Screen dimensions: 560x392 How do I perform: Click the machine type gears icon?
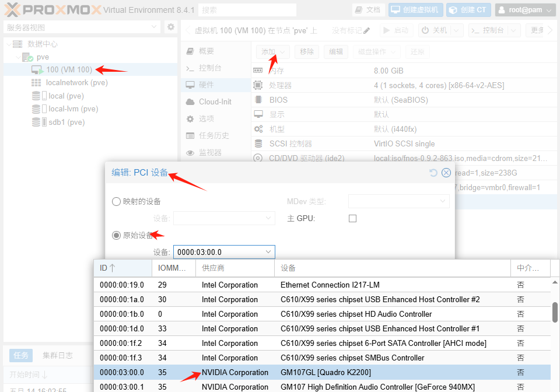point(258,129)
